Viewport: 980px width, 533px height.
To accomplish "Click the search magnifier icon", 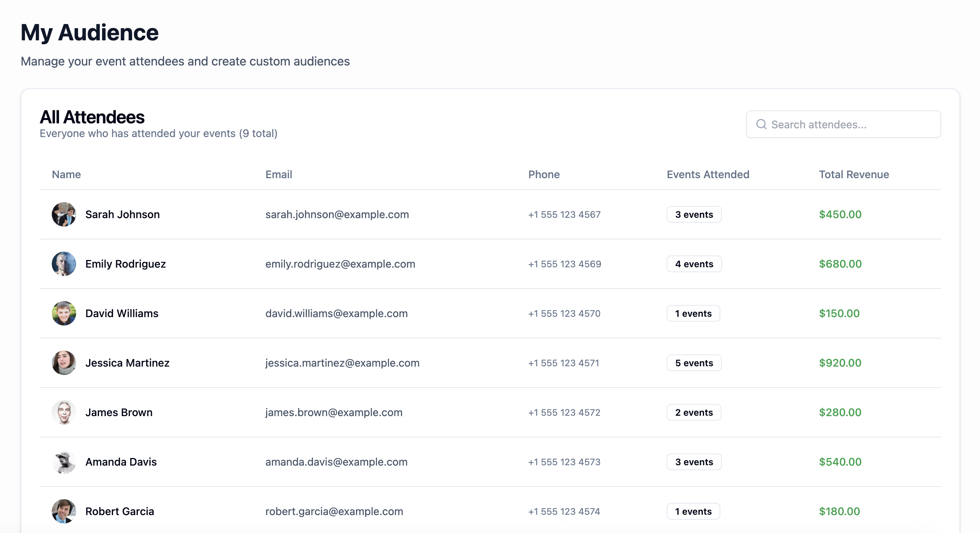I will click(761, 124).
